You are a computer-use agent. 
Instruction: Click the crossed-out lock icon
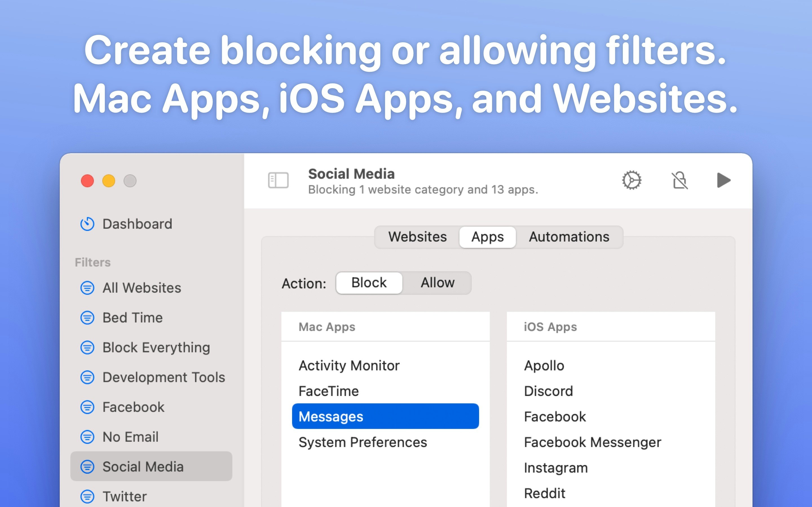click(x=679, y=180)
